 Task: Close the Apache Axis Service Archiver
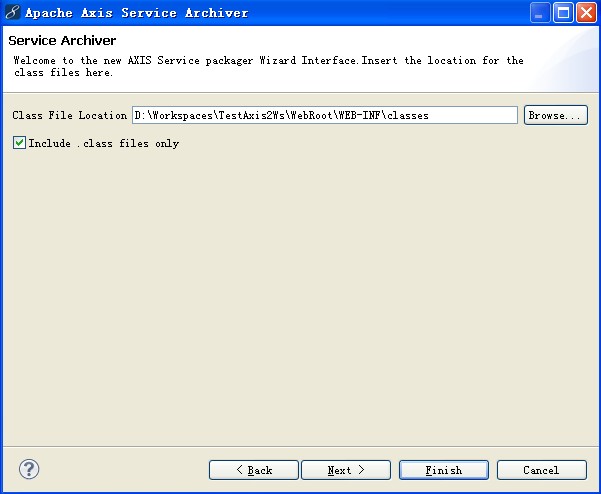tap(586, 13)
